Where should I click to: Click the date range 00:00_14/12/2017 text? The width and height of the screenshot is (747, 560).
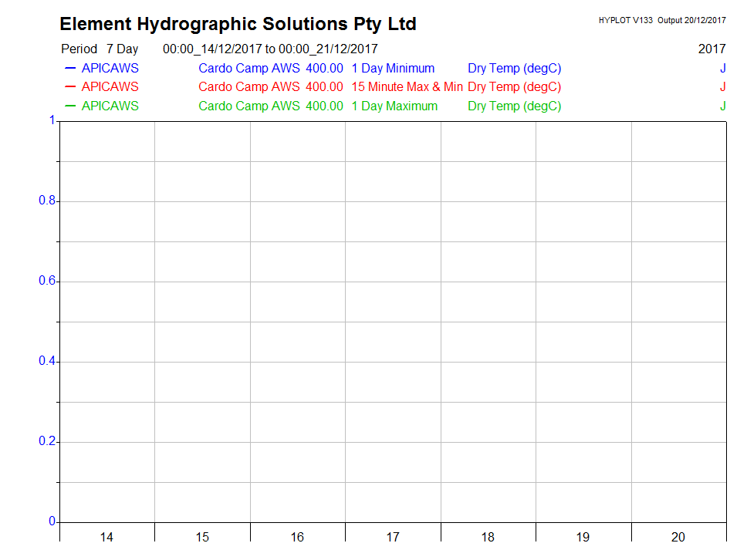click(x=212, y=49)
